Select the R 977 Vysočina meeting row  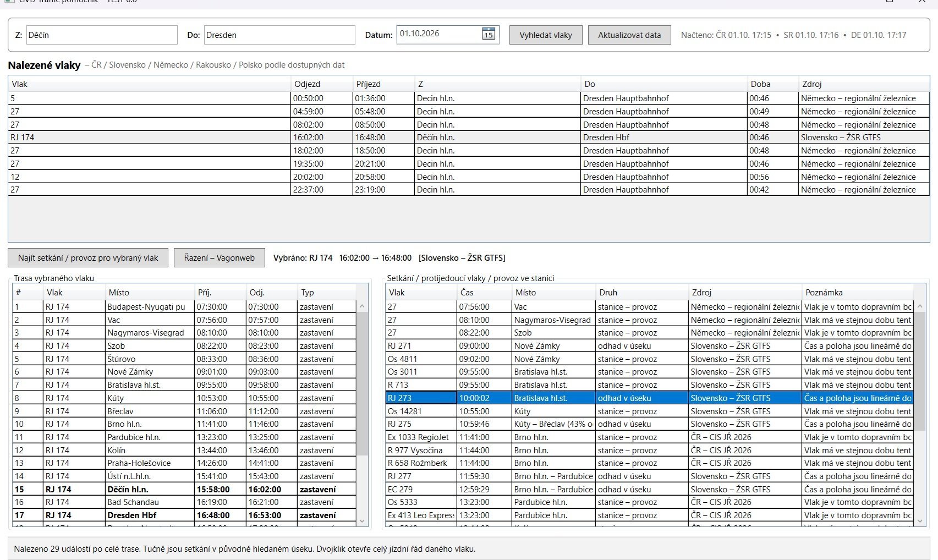(x=649, y=451)
